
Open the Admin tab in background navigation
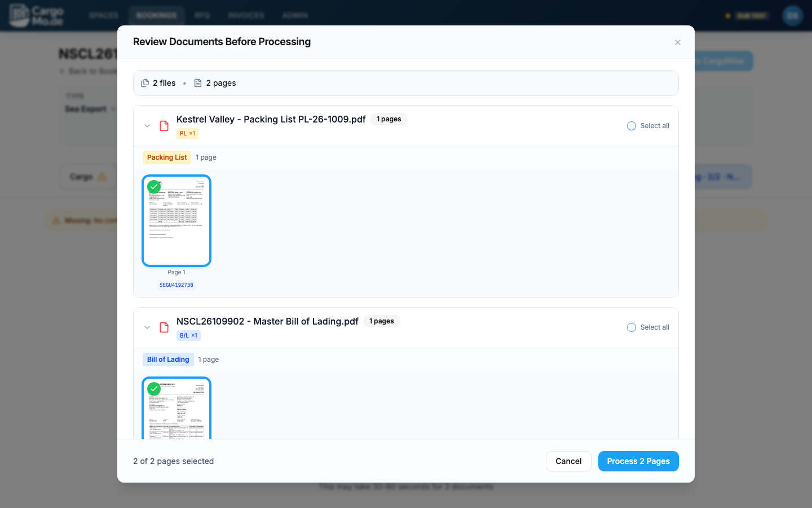pyautogui.click(x=295, y=15)
